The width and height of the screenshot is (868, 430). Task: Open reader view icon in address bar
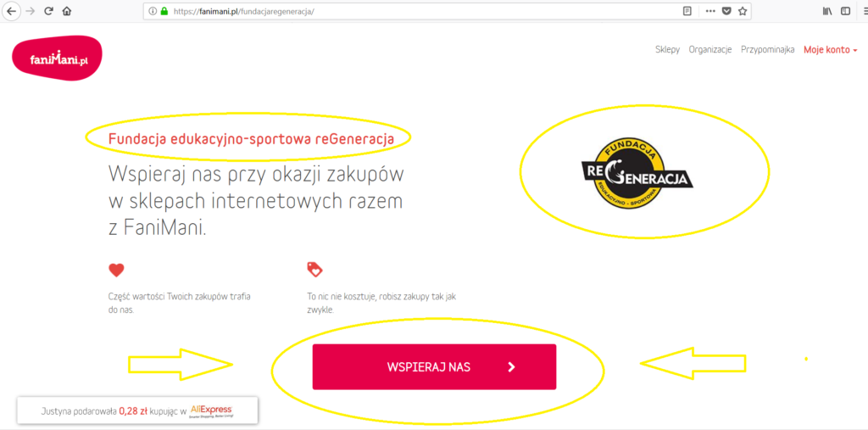point(687,11)
